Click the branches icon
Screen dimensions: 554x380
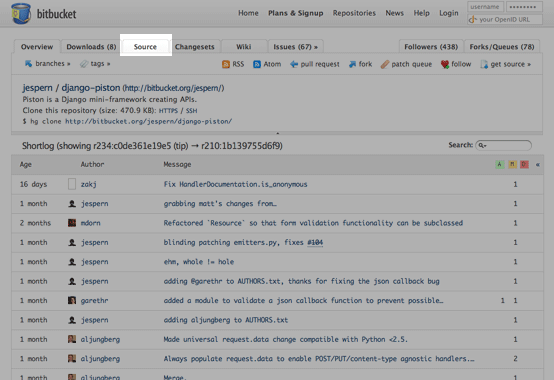coord(28,64)
